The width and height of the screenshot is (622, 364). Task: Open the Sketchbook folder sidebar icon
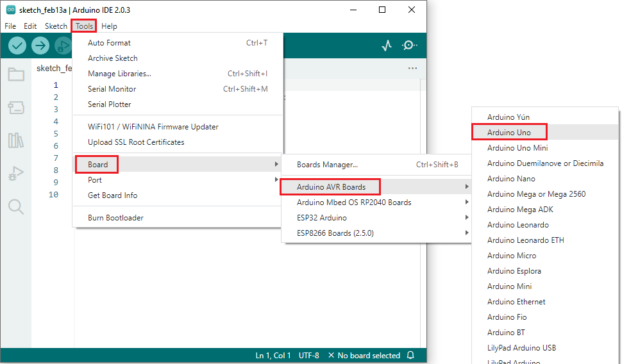pyautogui.click(x=16, y=74)
